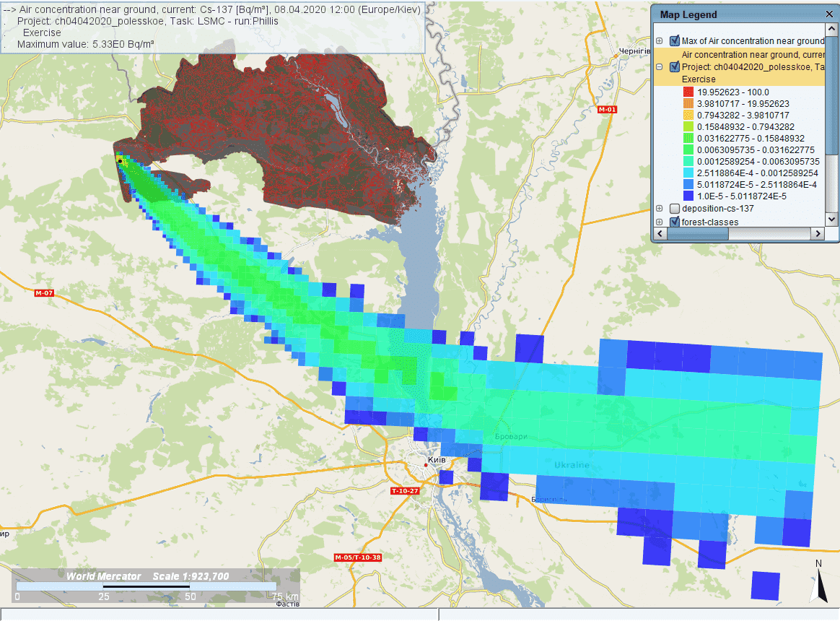Uncheck Max of Air concentration layer
Screen dimensions: 840x621
tap(675, 41)
